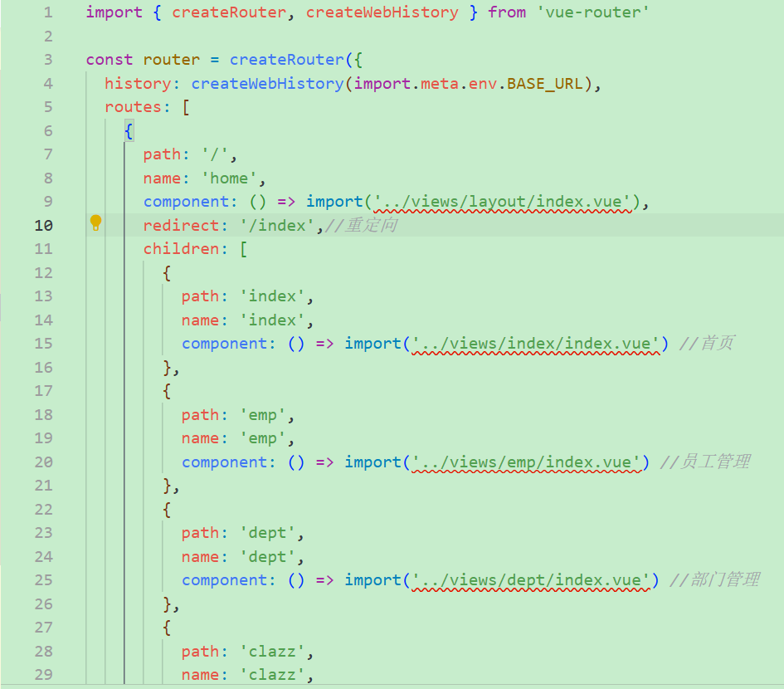Screen dimensions: 784x689
Task: Click '../views/dept/index.vue' import path
Action: [x=531, y=580]
